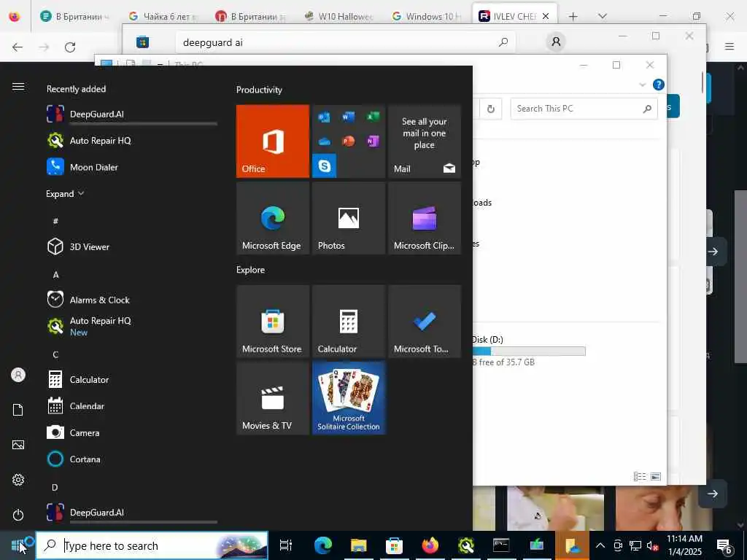747x560 pixels.
Task: Switch File Explorer to large icons view
Action: (656, 476)
